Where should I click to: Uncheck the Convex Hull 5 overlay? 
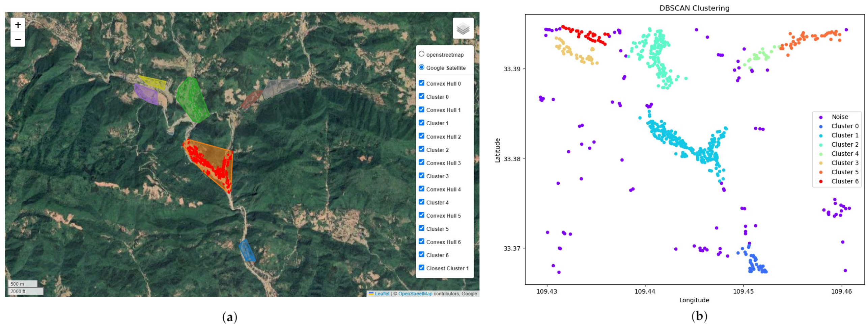pos(421,215)
